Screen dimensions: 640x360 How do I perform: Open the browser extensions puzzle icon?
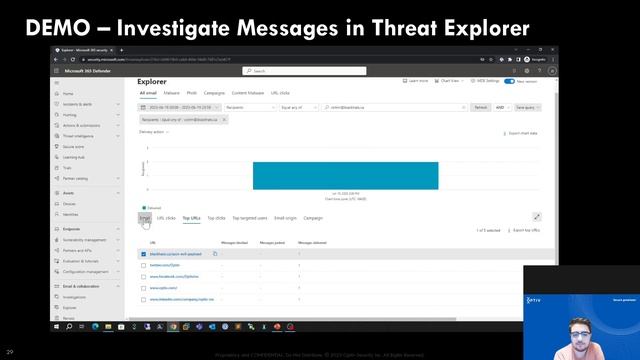510,60
